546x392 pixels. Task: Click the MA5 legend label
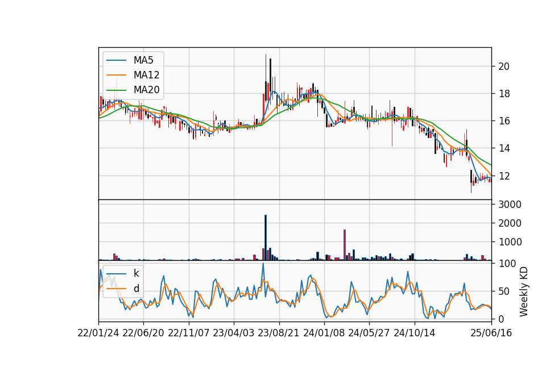coord(143,60)
